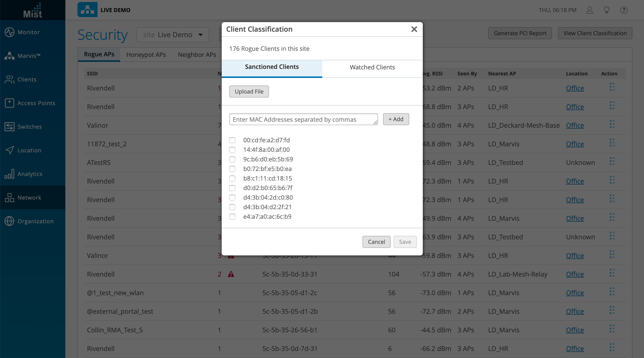Click the lightbulb what's new icon
644x358 pixels.
[607, 10]
